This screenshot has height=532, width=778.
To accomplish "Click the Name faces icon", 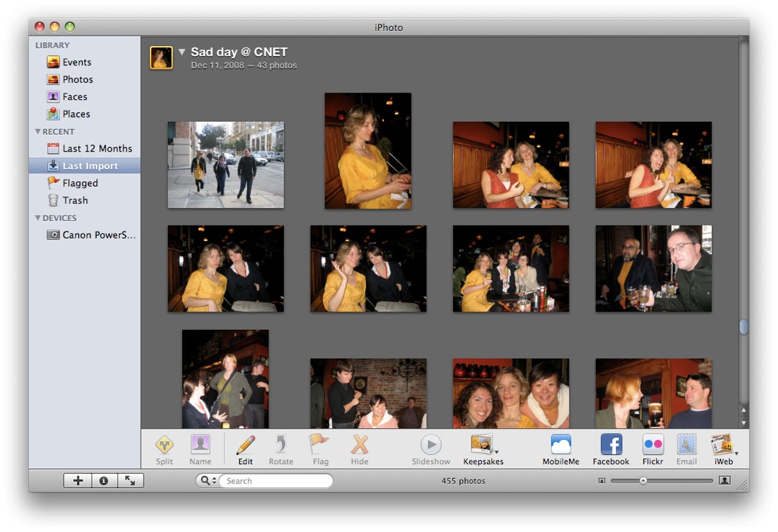I will (200, 445).
